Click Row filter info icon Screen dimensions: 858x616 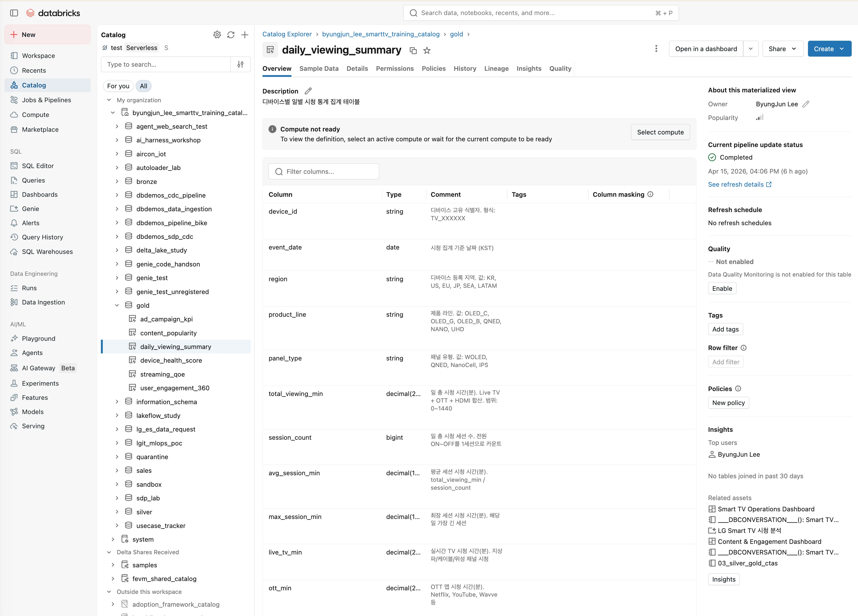pyautogui.click(x=743, y=348)
